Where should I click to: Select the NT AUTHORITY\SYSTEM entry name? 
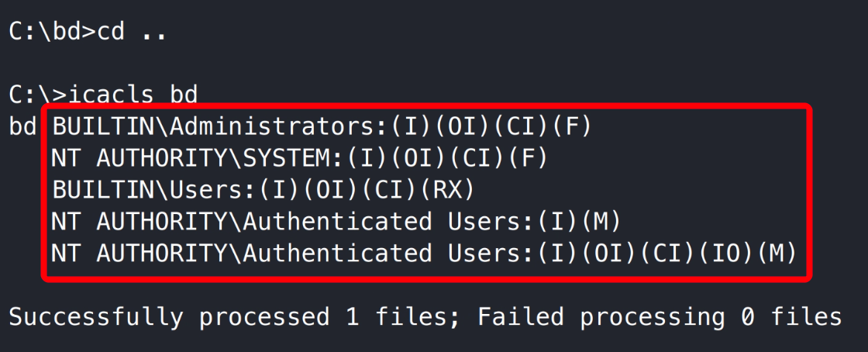tap(191, 158)
